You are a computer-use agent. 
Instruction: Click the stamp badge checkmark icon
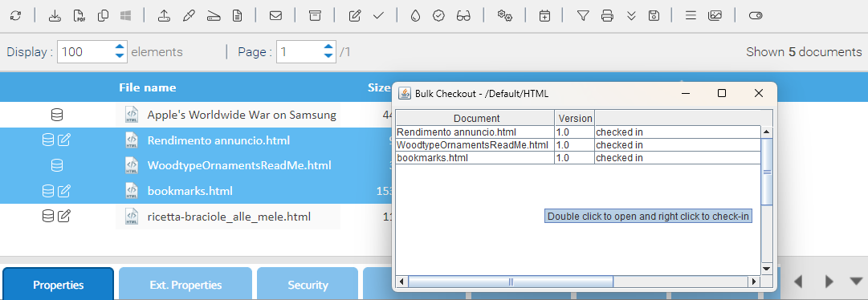pyautogui.click(x=439, y=16)
